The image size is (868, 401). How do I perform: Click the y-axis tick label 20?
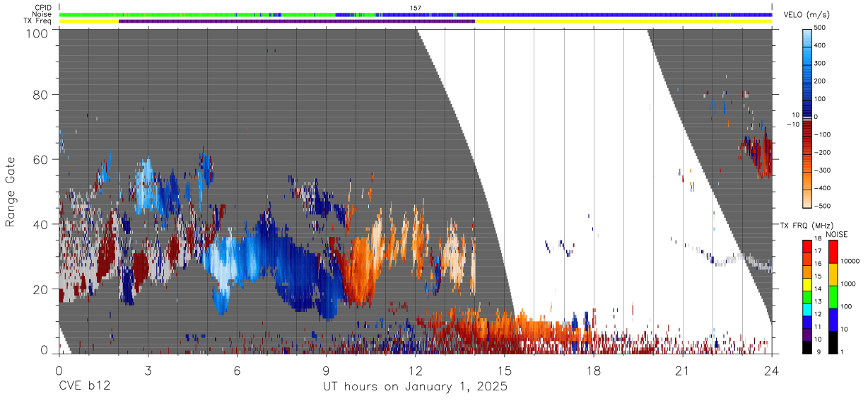41,289
